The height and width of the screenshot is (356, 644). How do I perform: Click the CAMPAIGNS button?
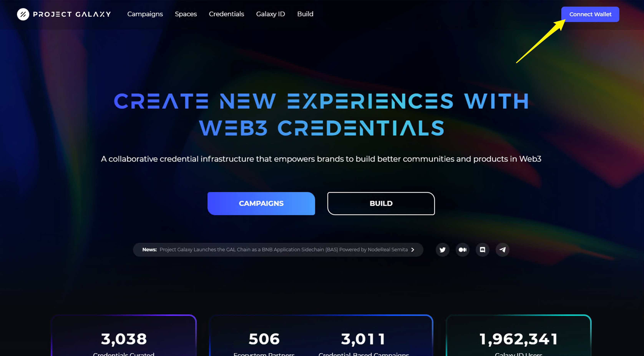coord(261,203)
